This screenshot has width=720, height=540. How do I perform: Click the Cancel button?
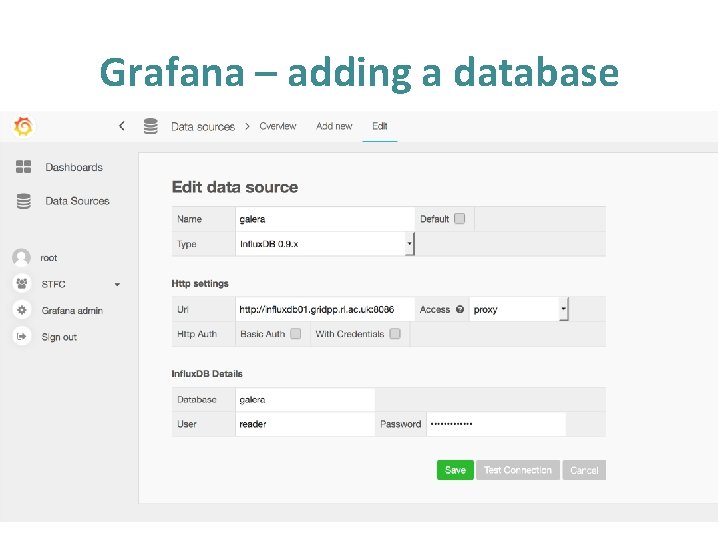(584, 470)
